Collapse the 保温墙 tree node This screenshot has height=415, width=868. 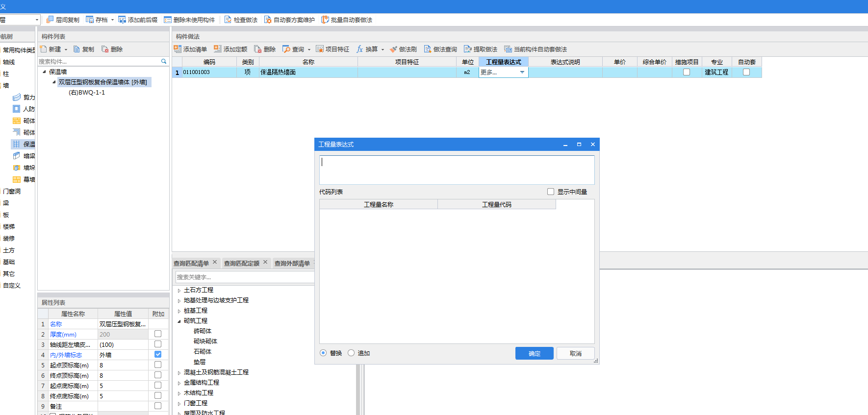(44, 72)
